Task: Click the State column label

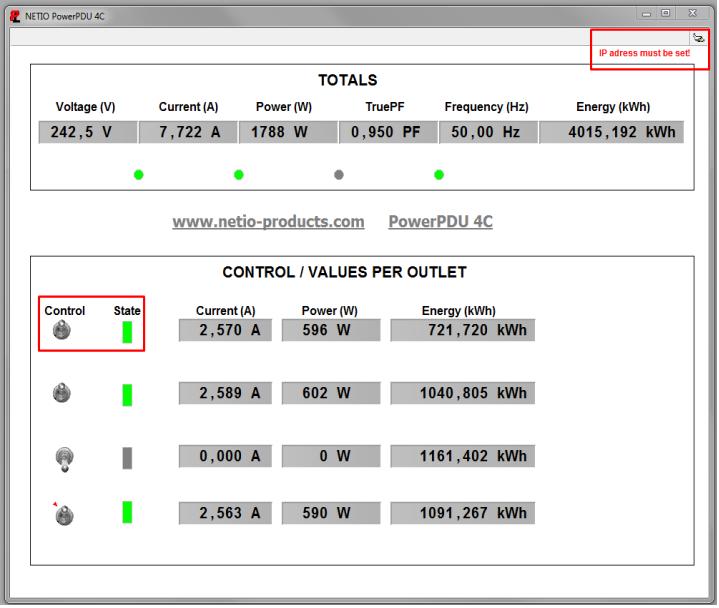Action: click(x=127, y=311)
